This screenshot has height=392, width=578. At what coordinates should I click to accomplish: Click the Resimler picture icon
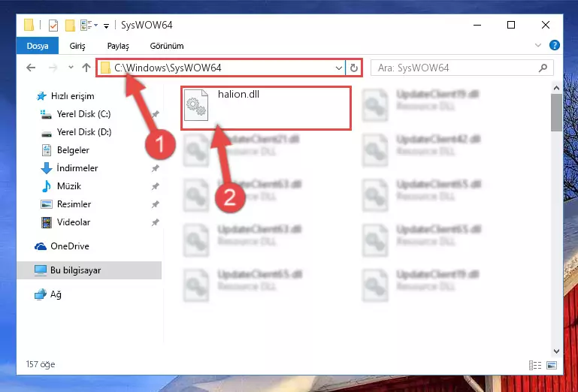(x=47, y=204)
